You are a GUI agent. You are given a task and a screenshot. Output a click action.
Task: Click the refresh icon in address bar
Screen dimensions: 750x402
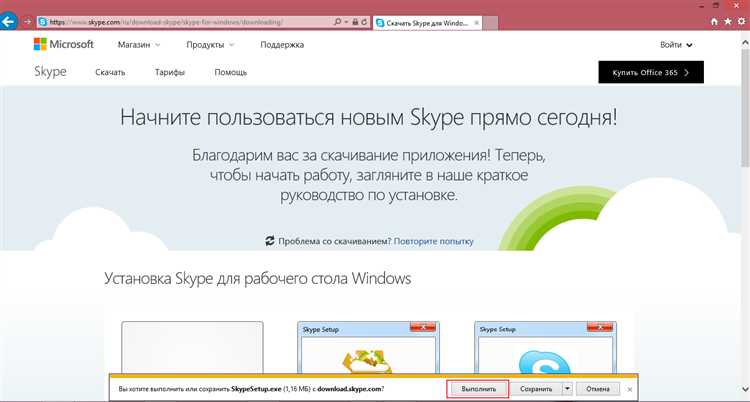pyautogui.click(x=364, y=22)
